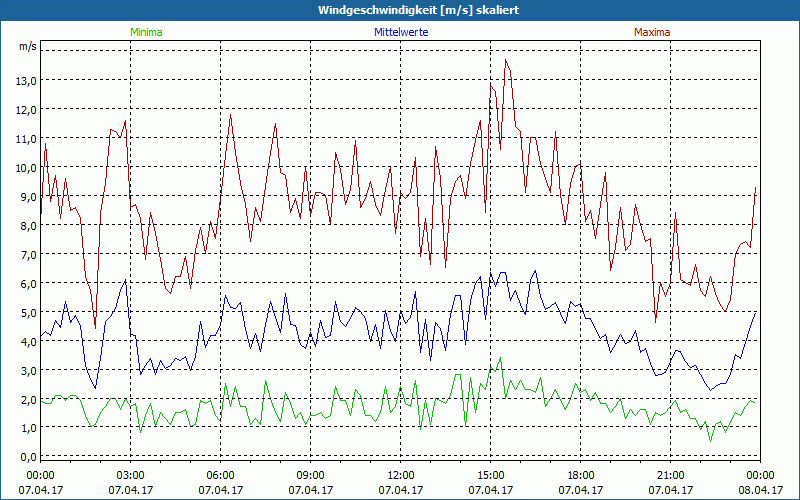Click the 15:00 time axis label
800x500 pixels.
click(x=491, y=476)
